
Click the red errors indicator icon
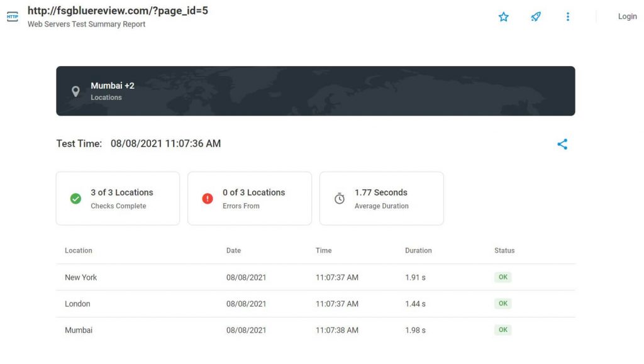208,197
